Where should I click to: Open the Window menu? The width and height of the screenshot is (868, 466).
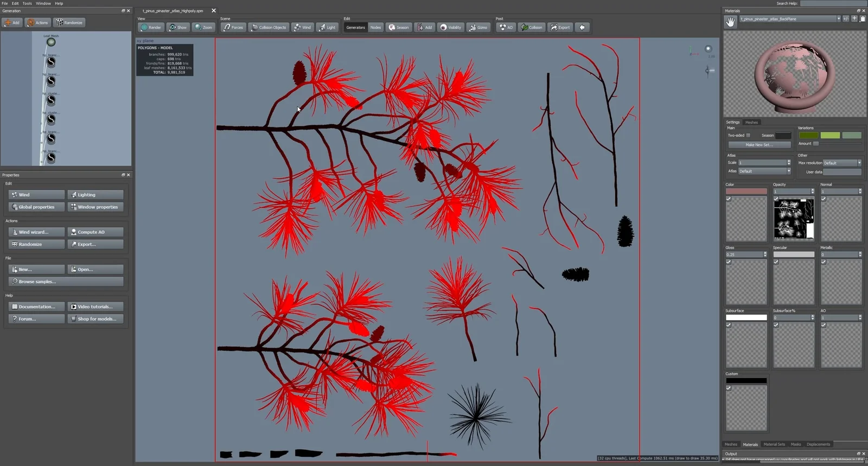43,3
